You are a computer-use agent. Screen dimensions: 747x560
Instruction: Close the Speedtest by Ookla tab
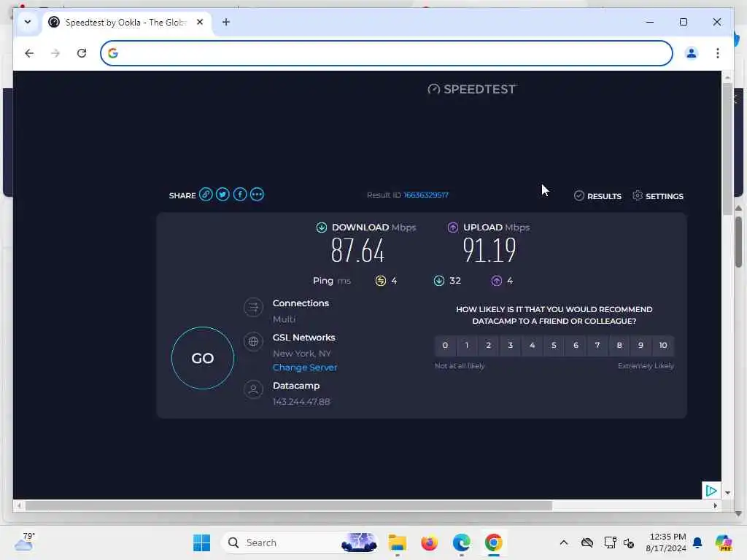point(200,22)
